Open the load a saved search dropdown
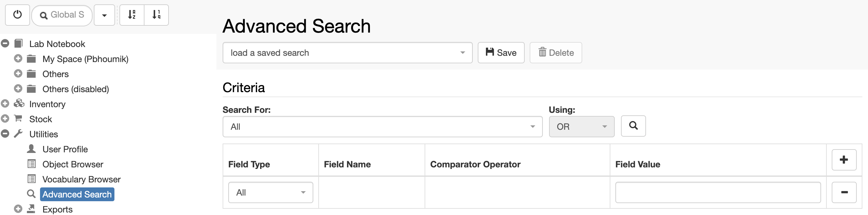Viewport: 868px width, 215px height. [x=347, y=53]
